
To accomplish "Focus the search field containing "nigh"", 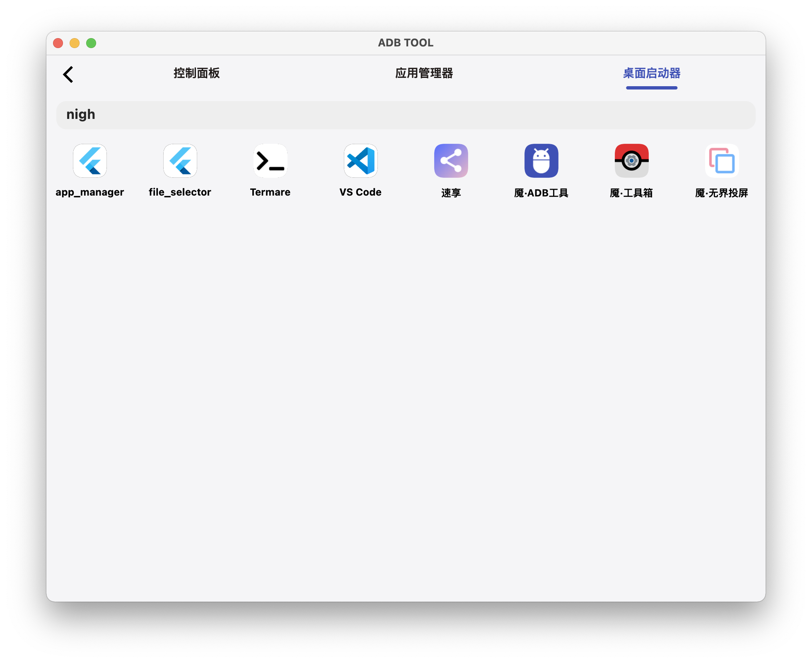I will coord(406,115).
